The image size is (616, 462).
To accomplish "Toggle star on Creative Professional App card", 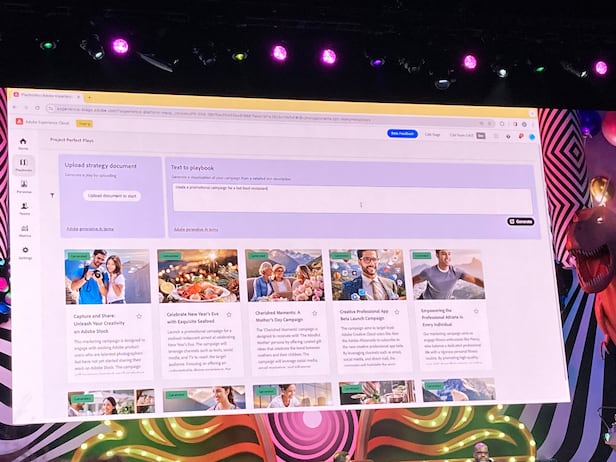I will [397, 314].
